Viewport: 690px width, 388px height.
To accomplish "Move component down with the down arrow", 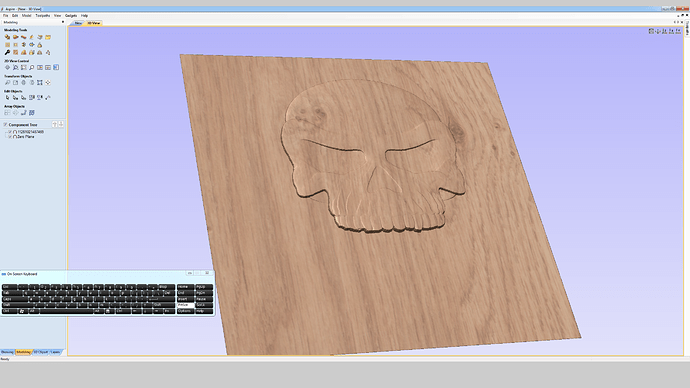I will (x=61, y=124).
